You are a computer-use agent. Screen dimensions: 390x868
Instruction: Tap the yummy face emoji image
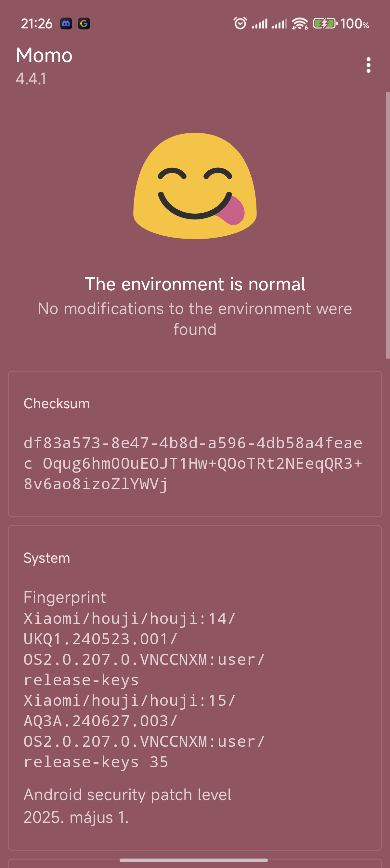point(195,186)
